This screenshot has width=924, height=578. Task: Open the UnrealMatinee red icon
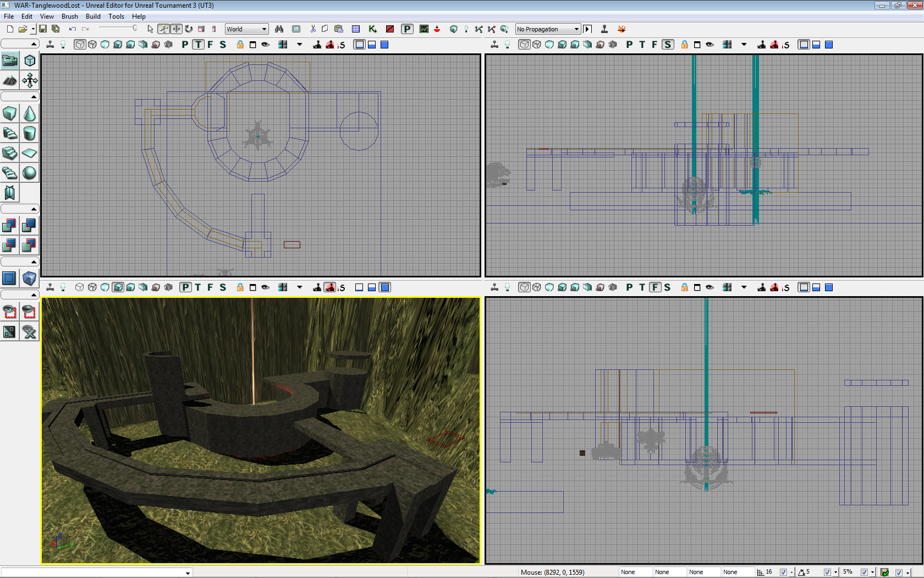tap(390, 29)
